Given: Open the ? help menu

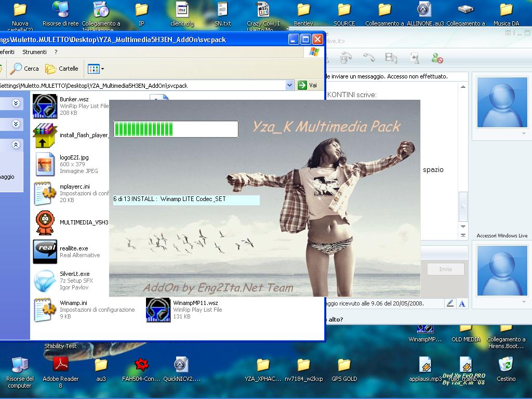Looking at the screenshot, I should tap(56, 52).
